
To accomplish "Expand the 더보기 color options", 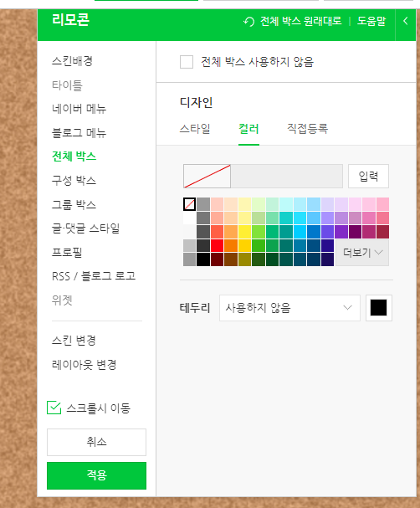I will click(x=362, y=253).
